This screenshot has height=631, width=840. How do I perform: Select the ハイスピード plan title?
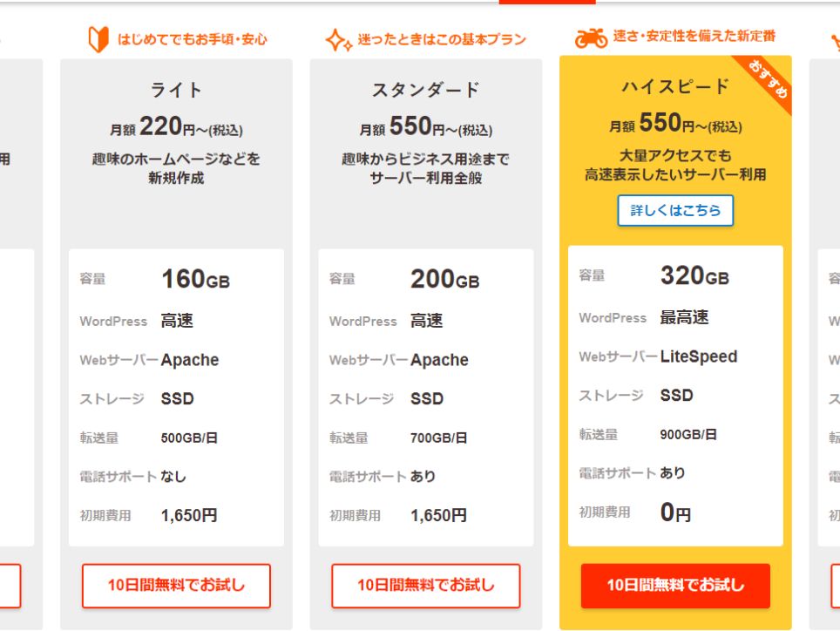coord(675,86)
